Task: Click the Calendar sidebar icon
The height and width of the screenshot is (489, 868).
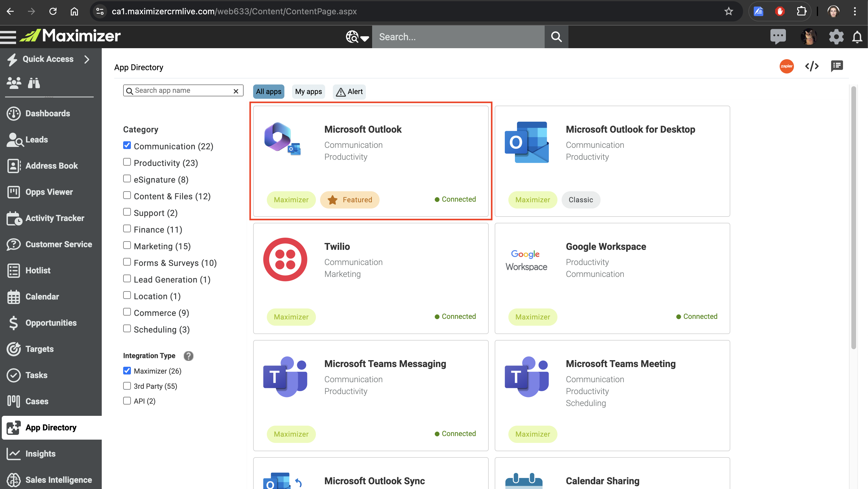Action: (x=13, y=297)
